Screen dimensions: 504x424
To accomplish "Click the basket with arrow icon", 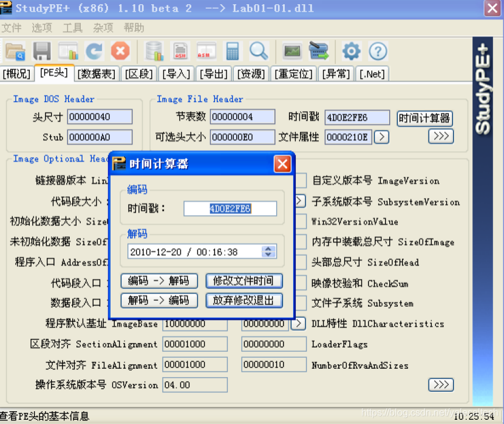I will pyautogui.click(x=319, y=52).
